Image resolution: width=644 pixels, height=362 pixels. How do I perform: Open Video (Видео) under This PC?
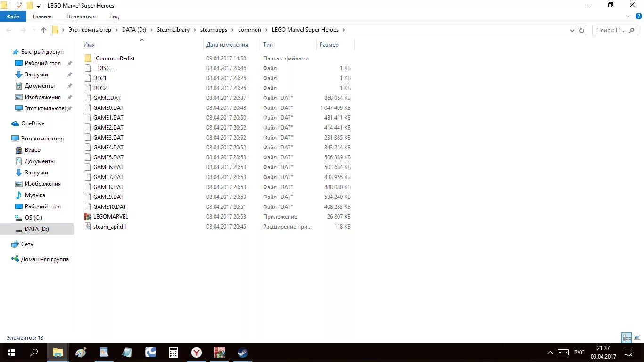33,150
